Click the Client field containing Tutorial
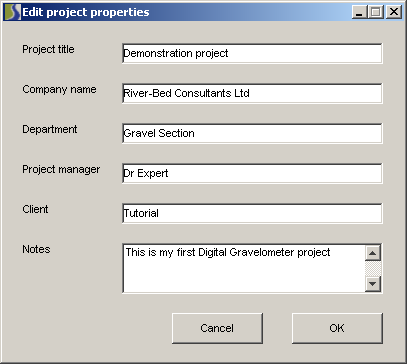Screen dimensions: 407x364 pyautogui.click(x=252, y=213)
